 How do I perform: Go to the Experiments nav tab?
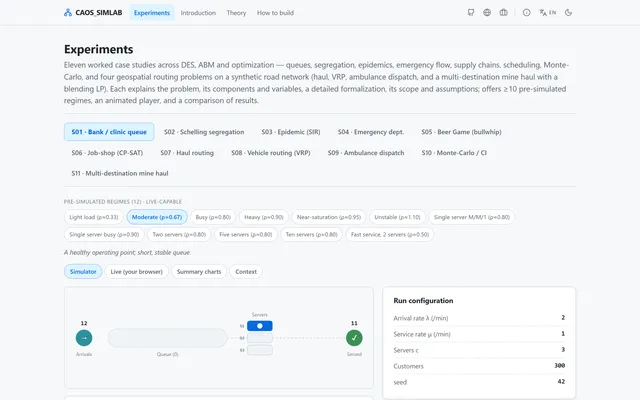(152, 13)
